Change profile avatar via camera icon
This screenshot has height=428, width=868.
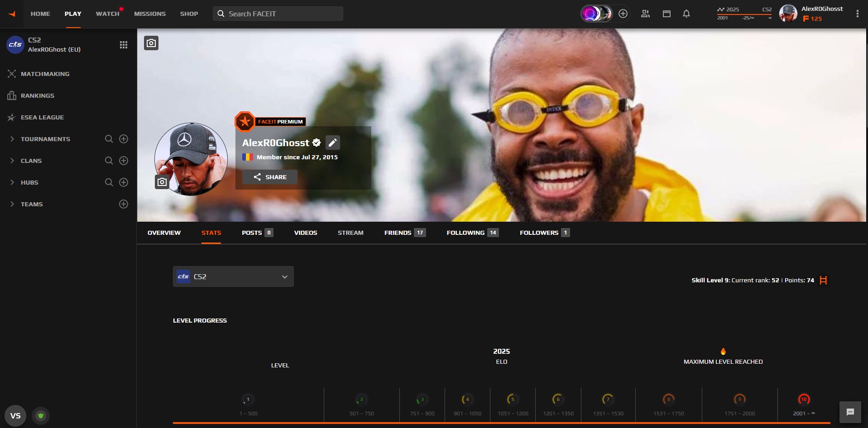tap(162, 182)
